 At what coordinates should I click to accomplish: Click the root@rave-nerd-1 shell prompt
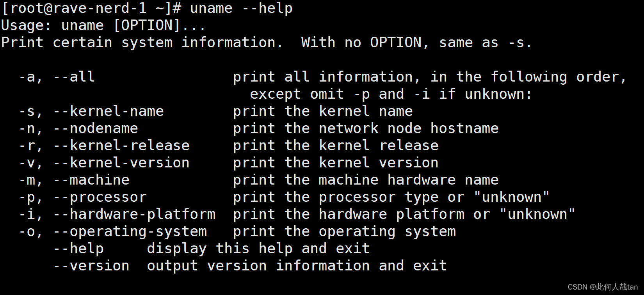pos(92,8)
